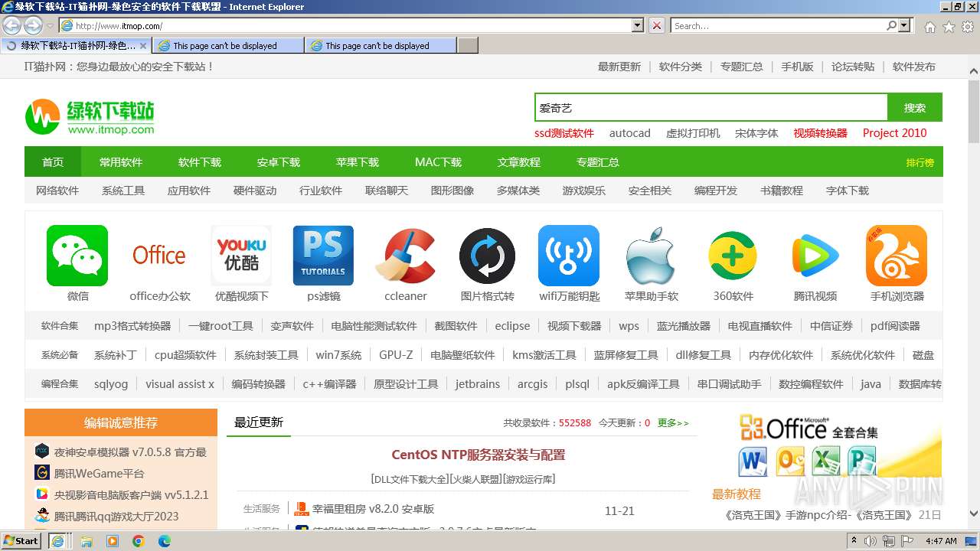Open a new blank tab
This screenshot has height=551, width=980.
pos(469,46)
